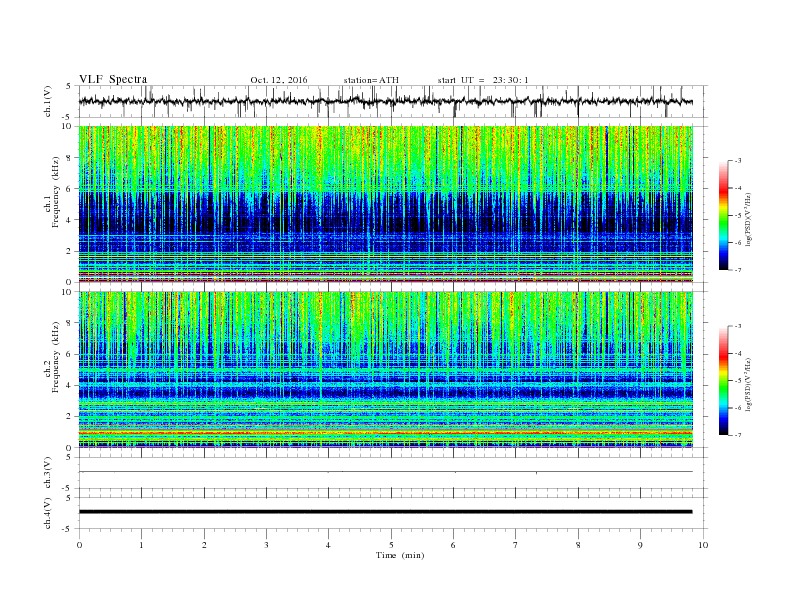Click the ch.1 Frequency (kHz) axis label

(x=51, y=192)
